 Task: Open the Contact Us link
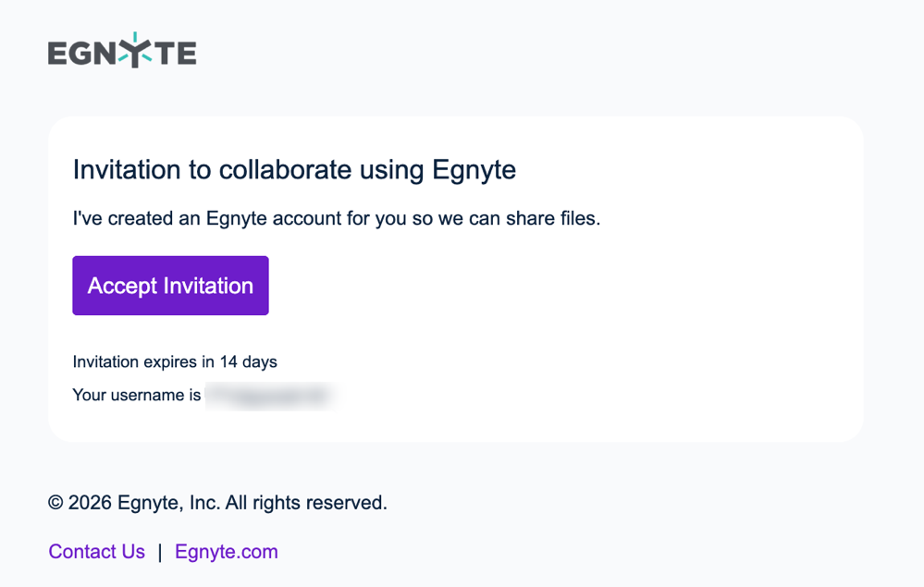point(96,552)
